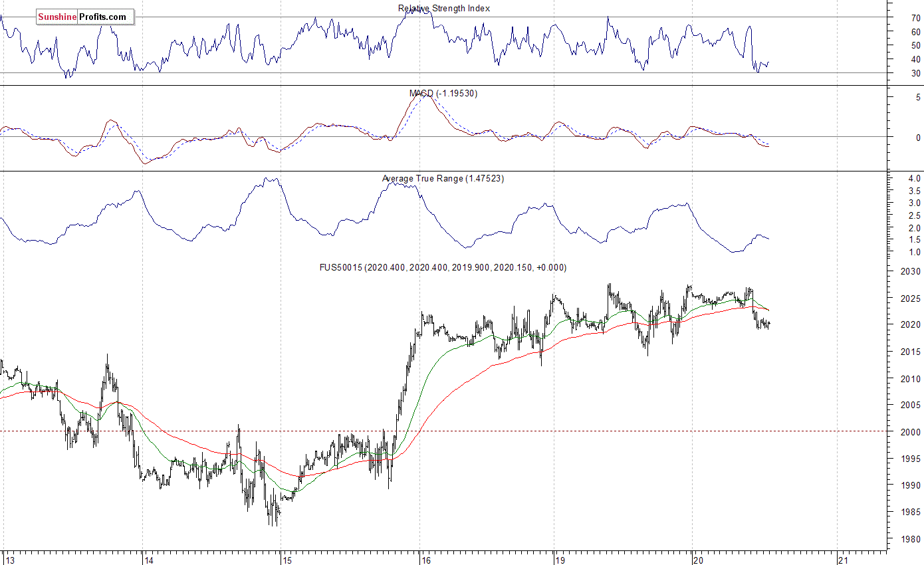Click date label 16 on time axis
Screen dimensions: 924x565
(x=426, y=560)
